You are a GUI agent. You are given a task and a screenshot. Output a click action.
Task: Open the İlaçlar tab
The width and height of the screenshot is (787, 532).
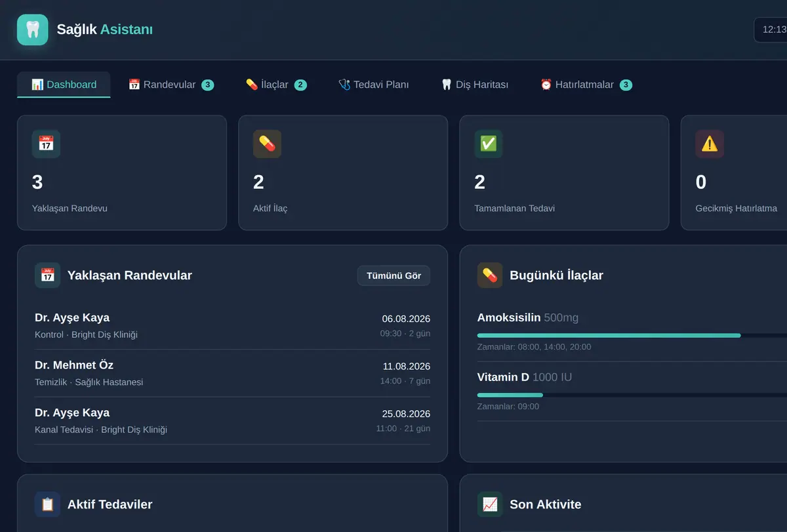point(276,85)
